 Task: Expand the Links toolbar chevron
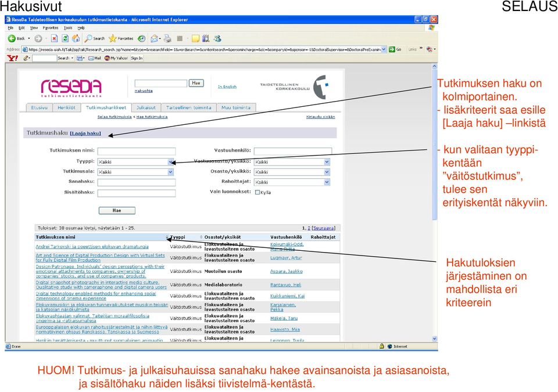421,49
